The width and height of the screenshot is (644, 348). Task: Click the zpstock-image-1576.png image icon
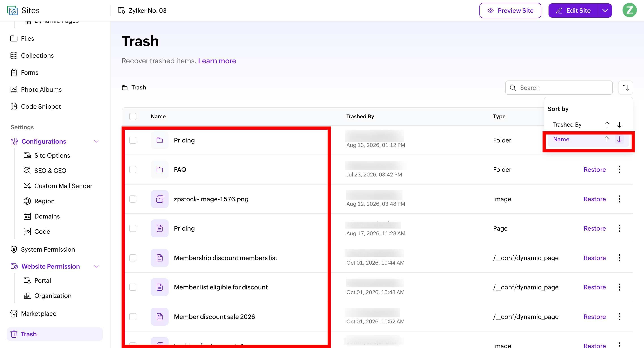(x=159, y=199)
